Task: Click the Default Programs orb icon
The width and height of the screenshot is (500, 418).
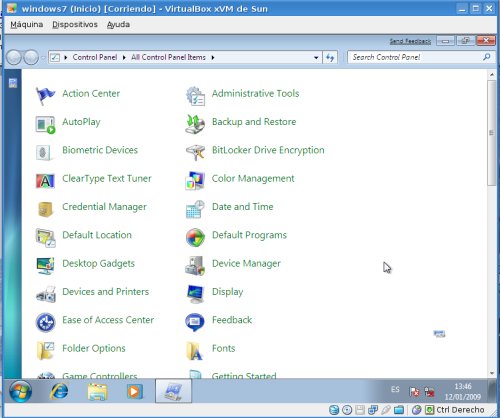Action: pyautogui.click(x=195, y=237)
